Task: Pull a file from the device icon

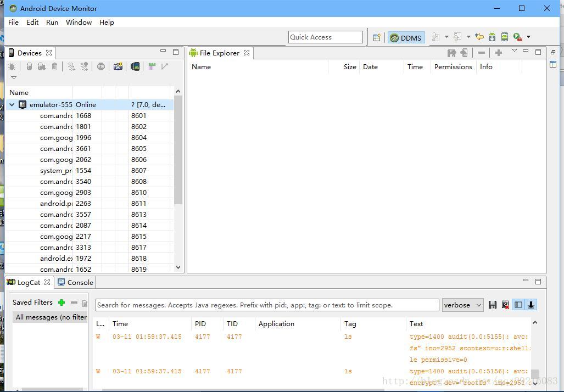Action: click(452, 53)
